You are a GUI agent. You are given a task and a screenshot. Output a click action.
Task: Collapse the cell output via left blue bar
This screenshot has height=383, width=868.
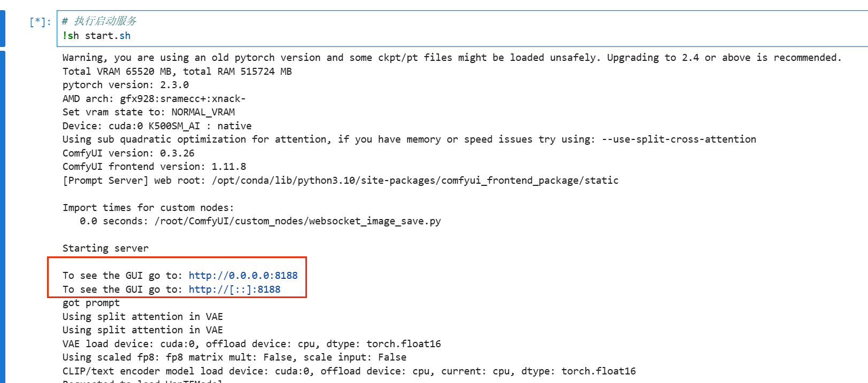click(x=3, y=214)
